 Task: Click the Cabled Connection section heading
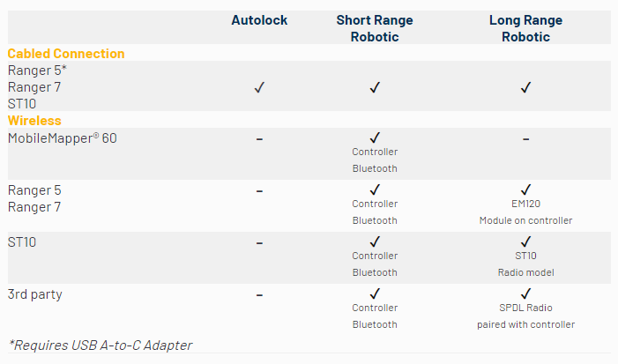pos(66,54)
